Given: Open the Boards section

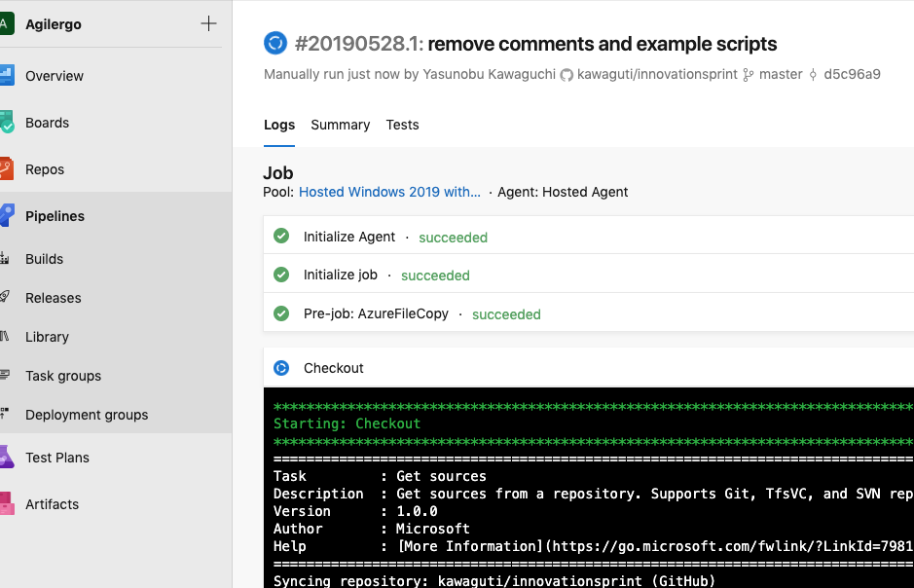Looking at the screenshot, I should [x=48, y=123].
